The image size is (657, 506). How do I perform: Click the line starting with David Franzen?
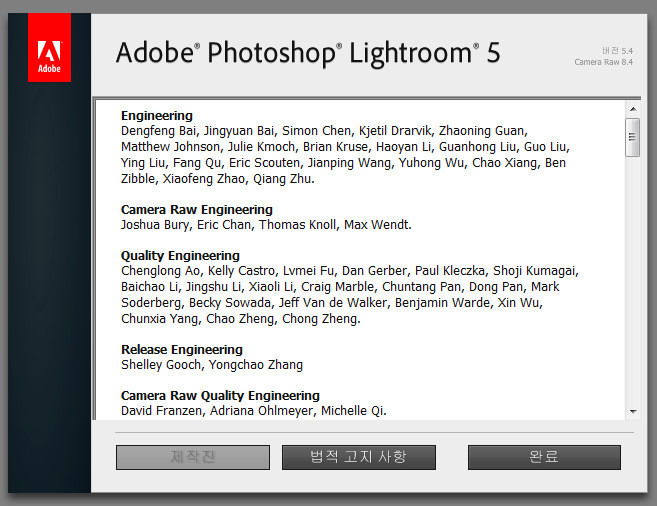pos(253,411)
